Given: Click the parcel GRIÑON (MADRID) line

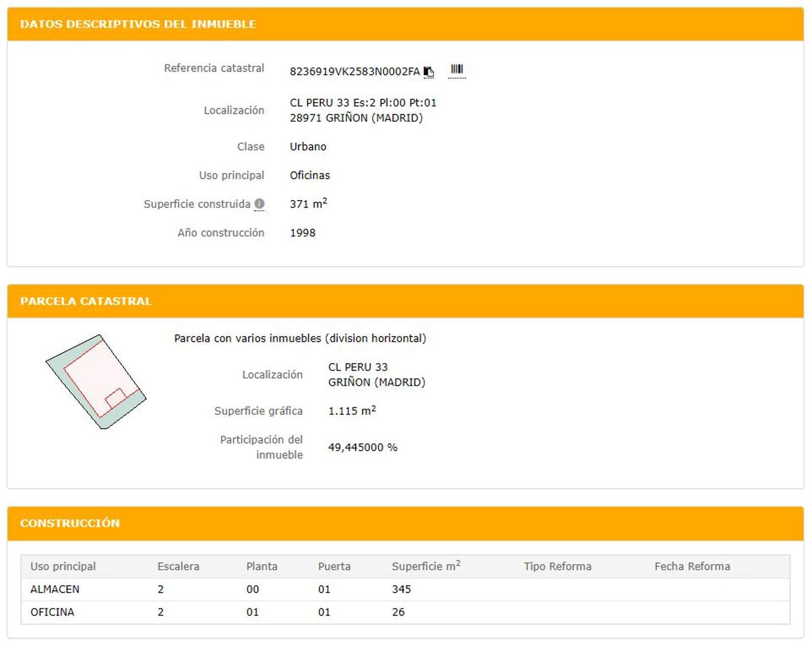Looking at the screenshot, I should click(377, 382).
